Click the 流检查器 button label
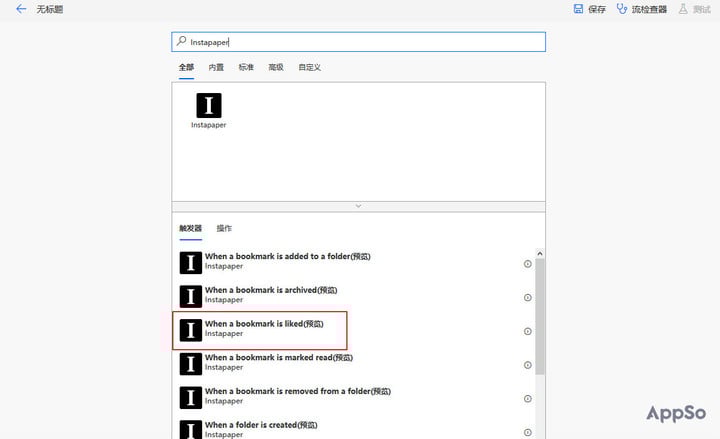This screenshot has height=439, width=720. [649, 9]
